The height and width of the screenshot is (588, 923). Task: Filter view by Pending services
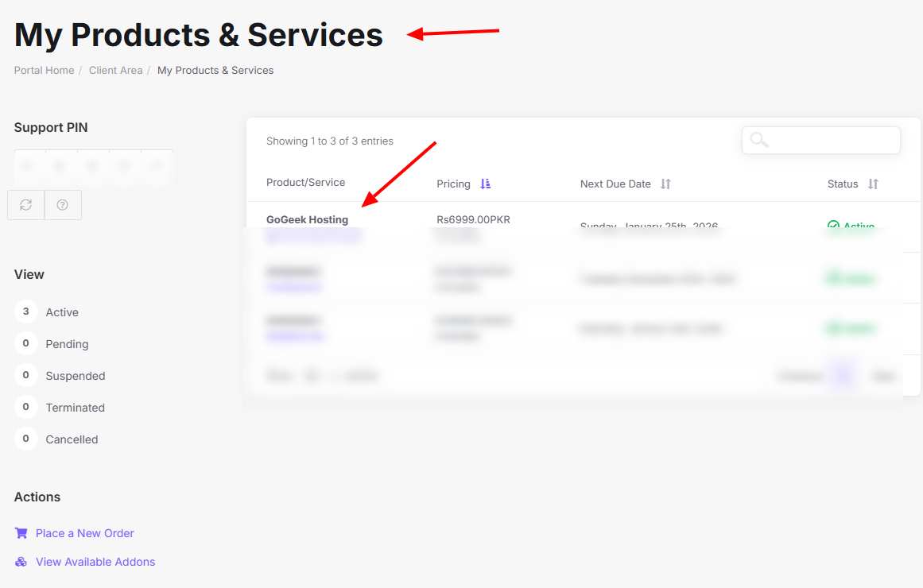pos(67,344)
